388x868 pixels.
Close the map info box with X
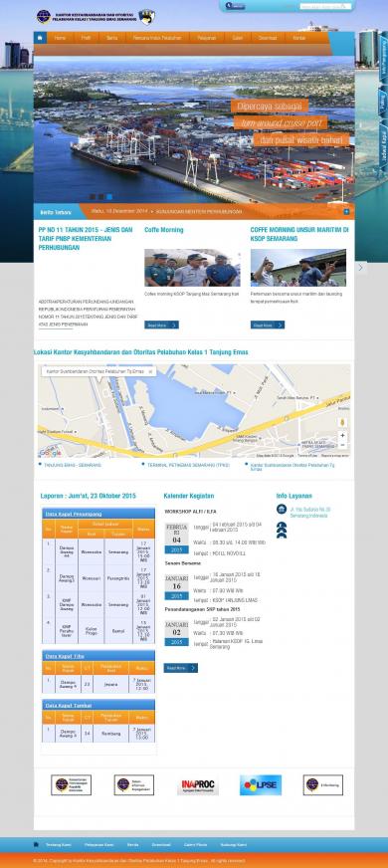pyautogui.click(x=150, y=371)
